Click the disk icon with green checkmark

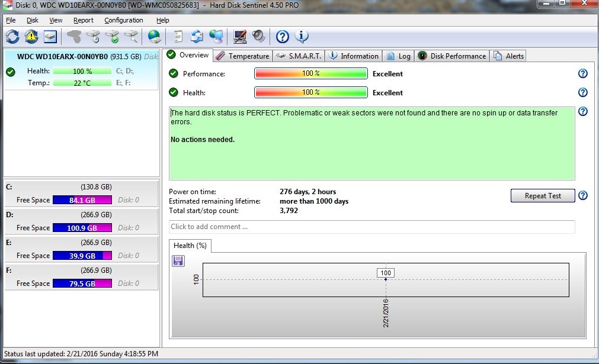pyautogui.click(x=112, y=37)
